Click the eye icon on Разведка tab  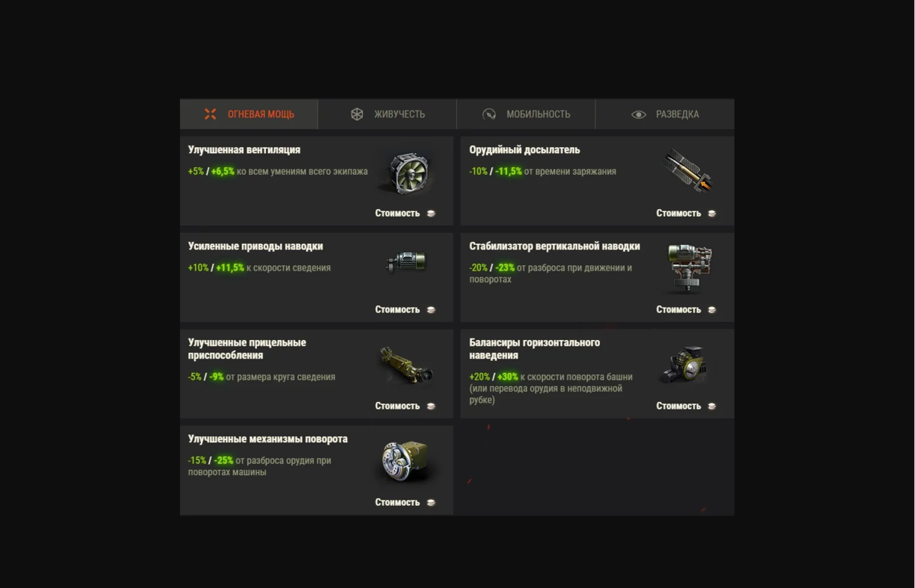pos(639,114)
